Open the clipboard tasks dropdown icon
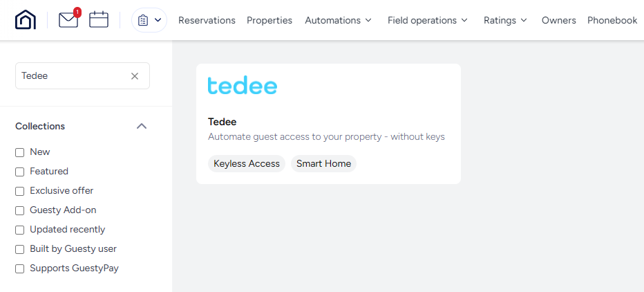Viewport: 644px width, 292px height. pyautogui.click(x=149, y=20)
